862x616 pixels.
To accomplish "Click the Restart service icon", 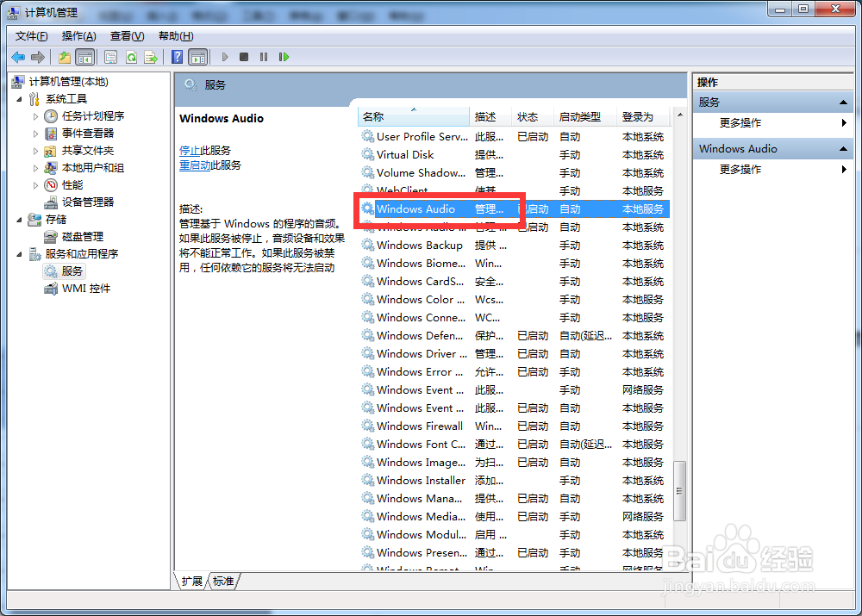I will (x=284, y=57).
